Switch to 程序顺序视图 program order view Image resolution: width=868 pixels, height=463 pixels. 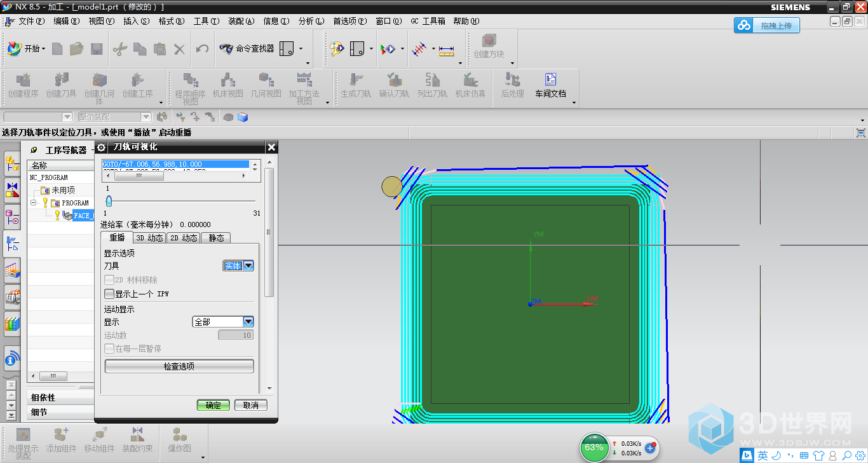click(190, 88)
